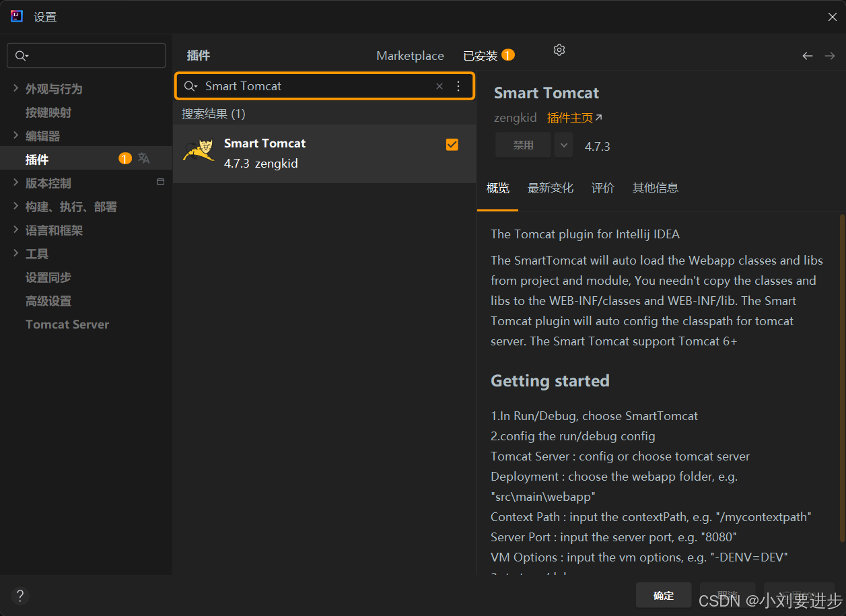Screen dimensions: 846x616
Task: Select 高级设置 in settings tree
Action: (x=48, y=301)
